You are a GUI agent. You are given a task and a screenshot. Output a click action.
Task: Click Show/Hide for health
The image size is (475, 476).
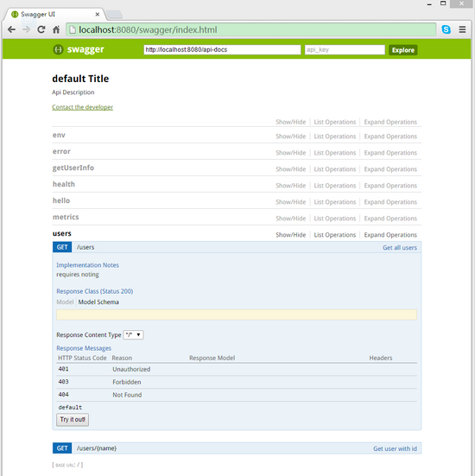(291, 186)
